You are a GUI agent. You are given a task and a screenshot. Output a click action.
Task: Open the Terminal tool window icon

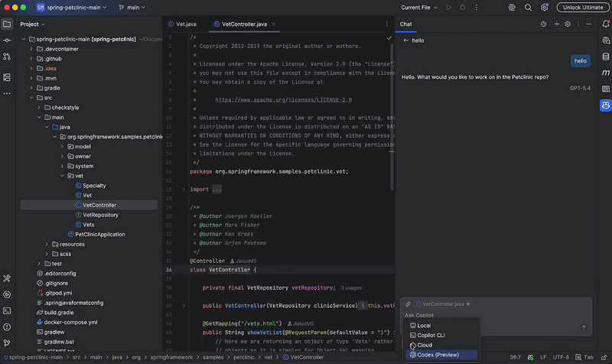pos(7,311)
